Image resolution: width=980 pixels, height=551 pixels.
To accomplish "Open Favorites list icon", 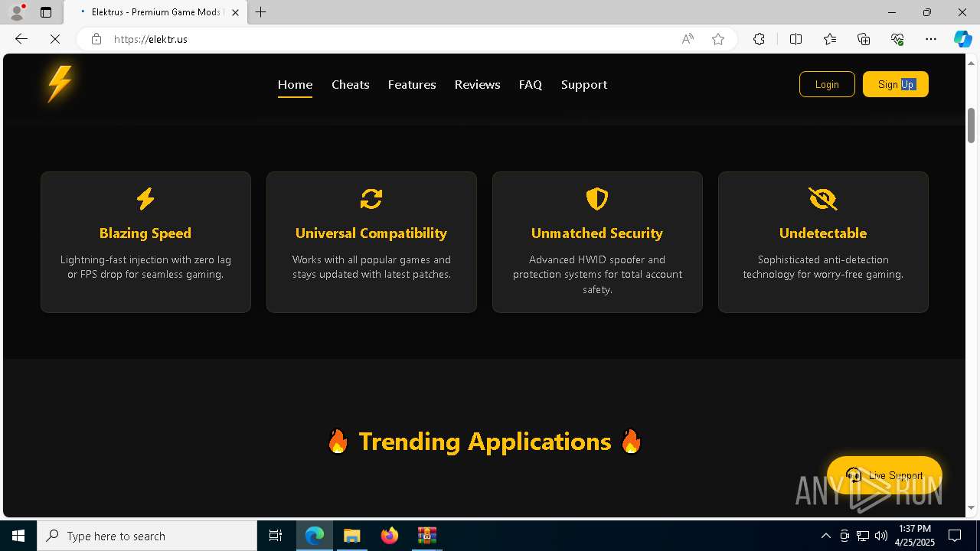I will point(830,39).
